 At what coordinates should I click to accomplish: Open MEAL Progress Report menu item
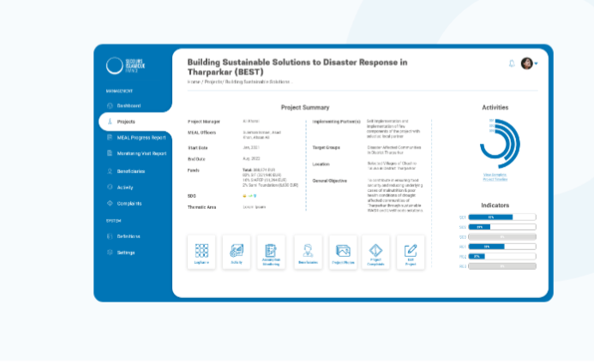click(x=141, y=138)
